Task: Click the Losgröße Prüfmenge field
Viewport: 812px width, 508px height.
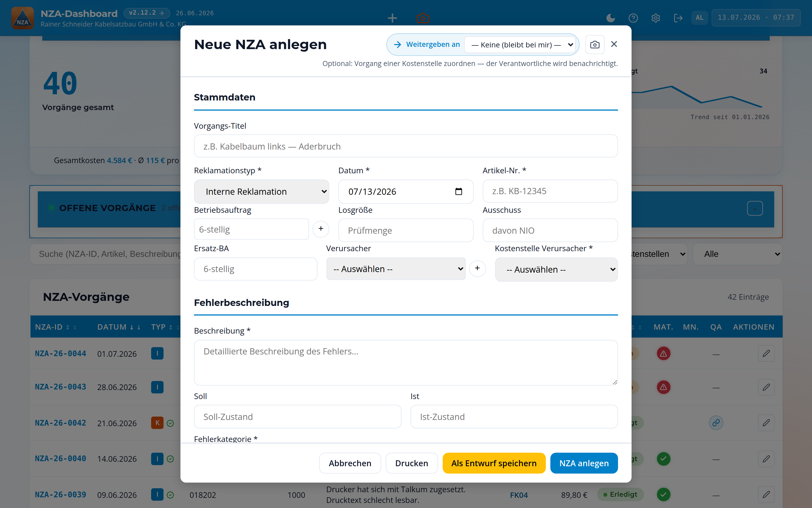Action: [406, 230]
